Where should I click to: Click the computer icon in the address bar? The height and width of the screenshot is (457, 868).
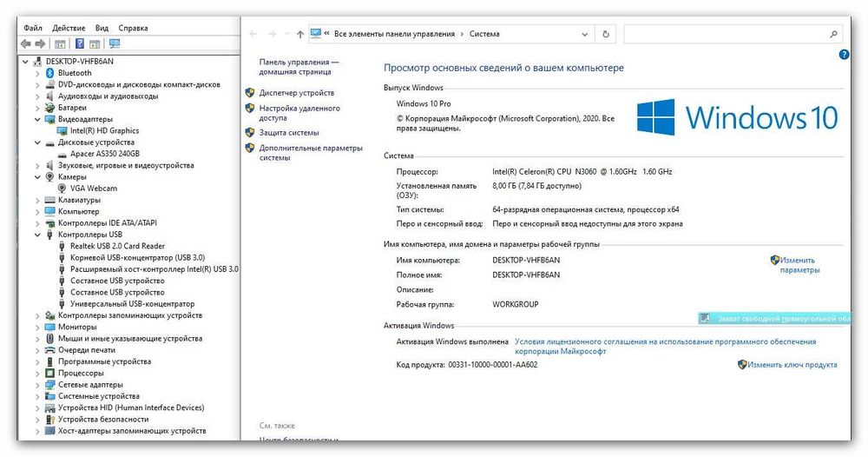pyautogui.click(x=316, y=34)
